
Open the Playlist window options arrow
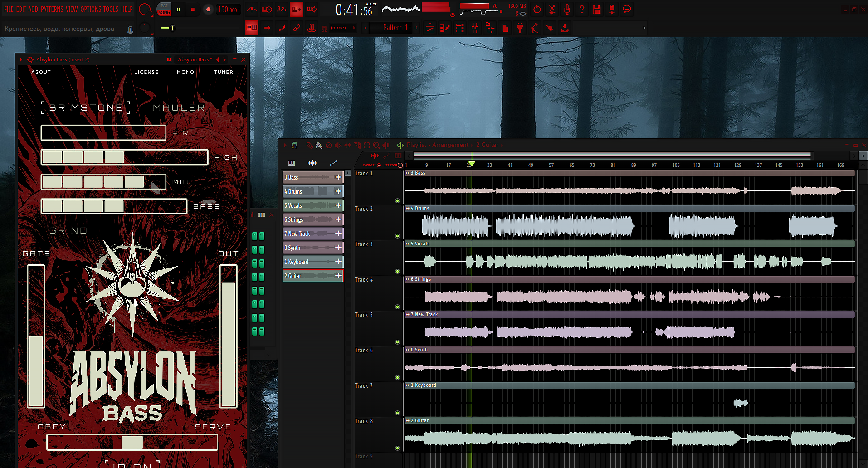[x=285, y=145]
